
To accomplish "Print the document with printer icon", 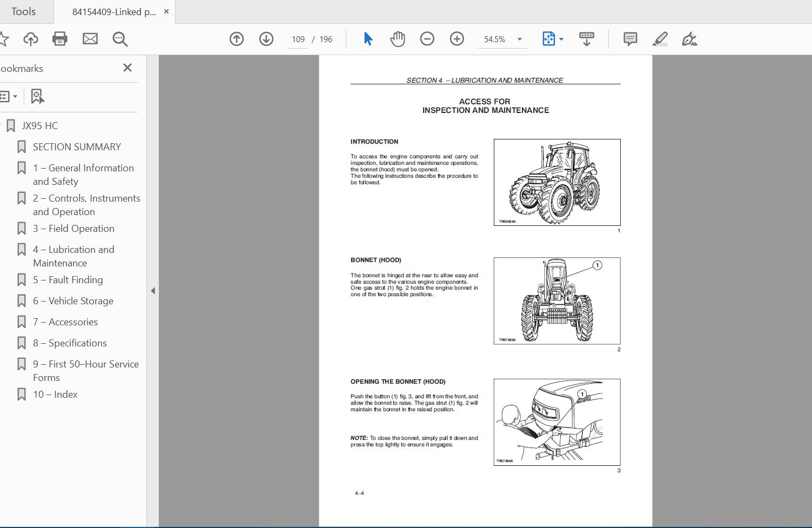I will pyautogui.click(x=60, y=39).
